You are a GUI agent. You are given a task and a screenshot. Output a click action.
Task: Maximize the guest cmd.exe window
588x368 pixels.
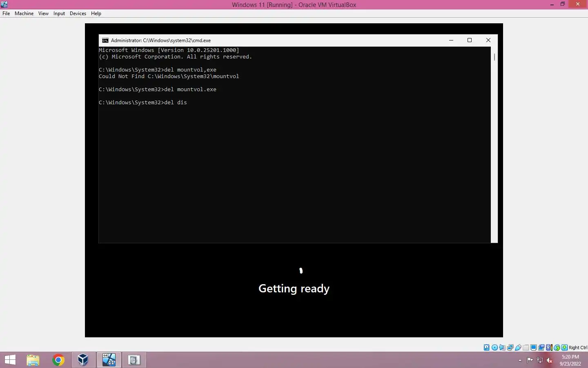pyautogui.click(x=470, y=40)
